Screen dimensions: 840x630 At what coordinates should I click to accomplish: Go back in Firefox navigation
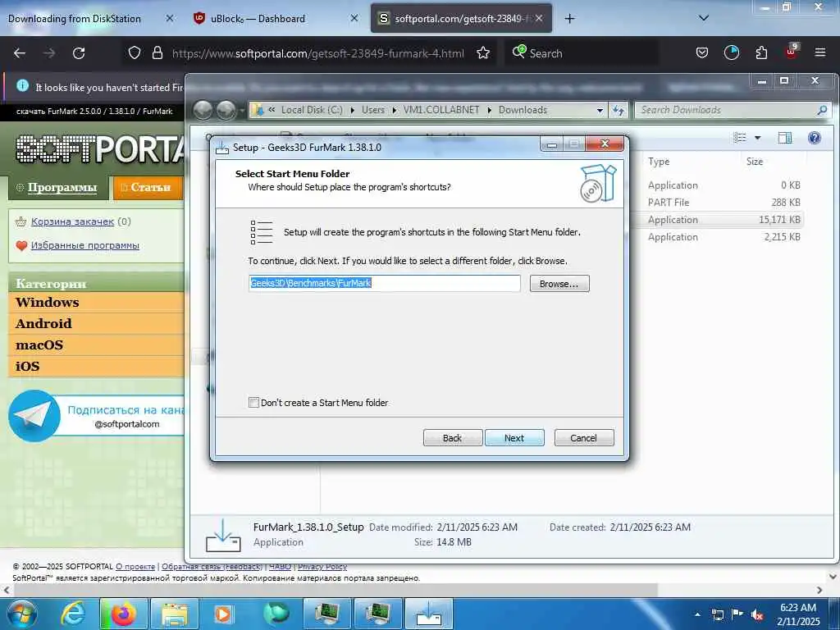(20, 53)
